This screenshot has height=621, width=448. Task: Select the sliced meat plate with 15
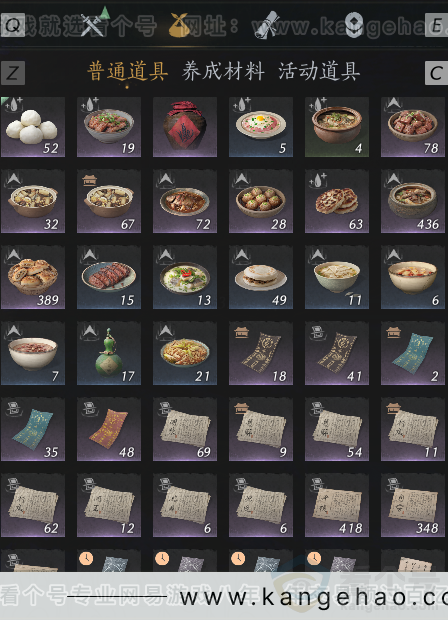coord(109,278)
